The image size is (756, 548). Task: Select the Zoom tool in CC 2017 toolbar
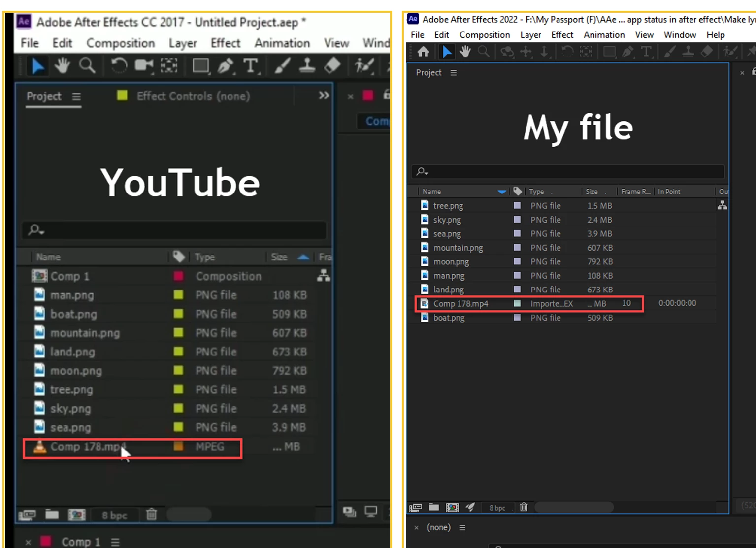pos(87,65)
